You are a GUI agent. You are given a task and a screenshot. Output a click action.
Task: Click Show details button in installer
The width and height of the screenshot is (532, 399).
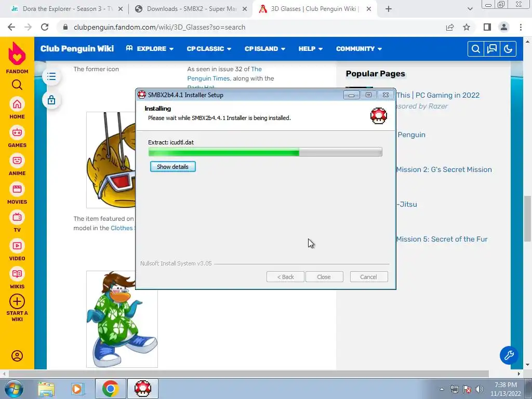point(172,167)
